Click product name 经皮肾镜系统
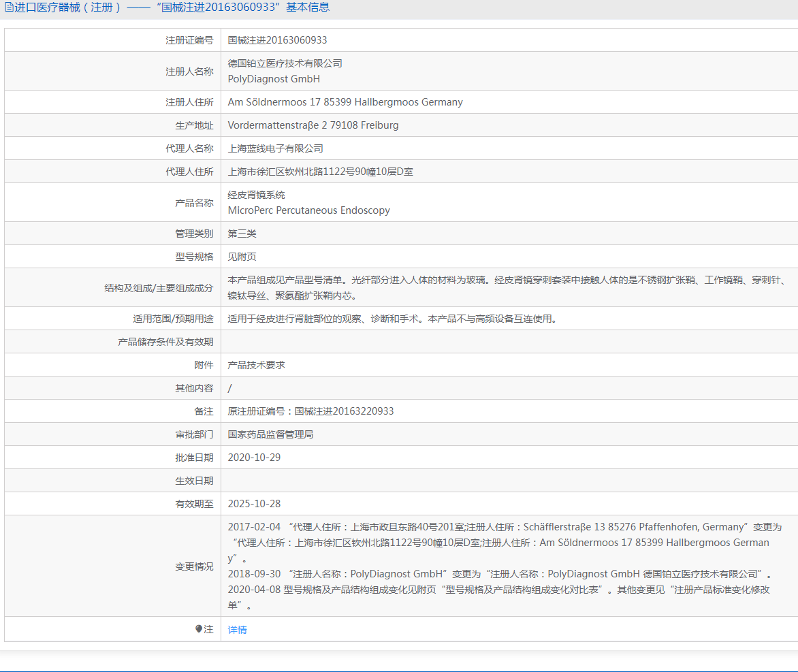 (x=256, y=195)
